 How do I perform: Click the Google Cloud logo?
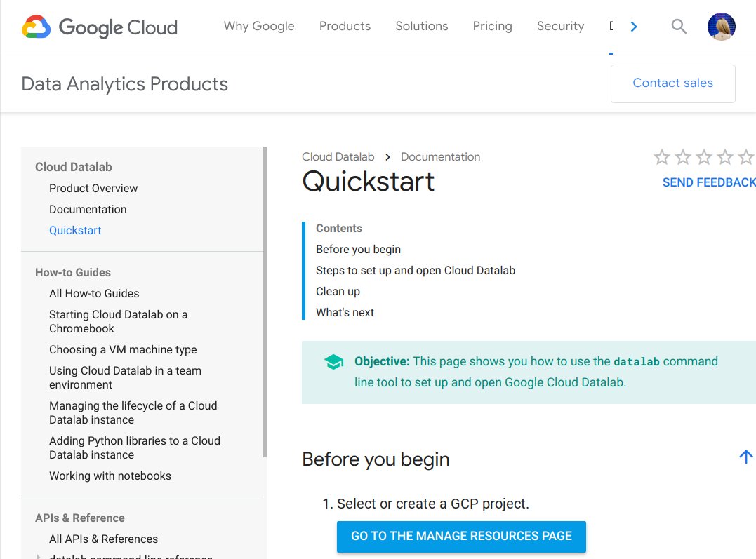[x=100, y=27]
